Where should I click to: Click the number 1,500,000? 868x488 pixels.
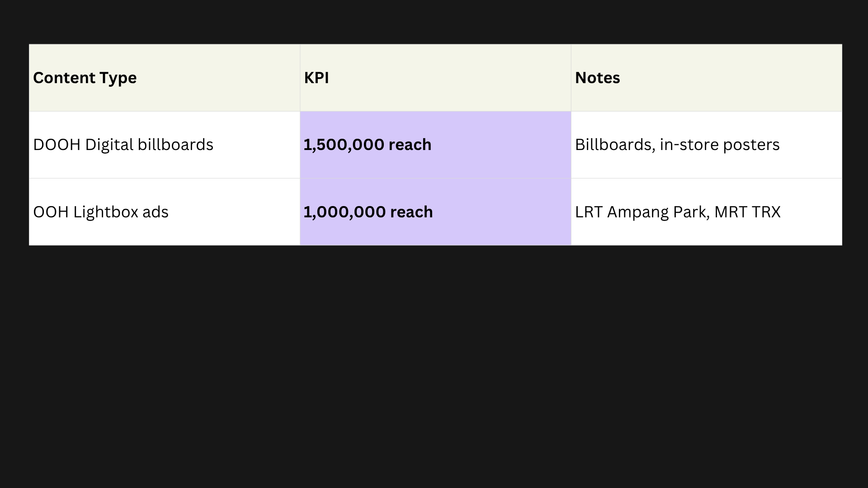click(344, 145)
